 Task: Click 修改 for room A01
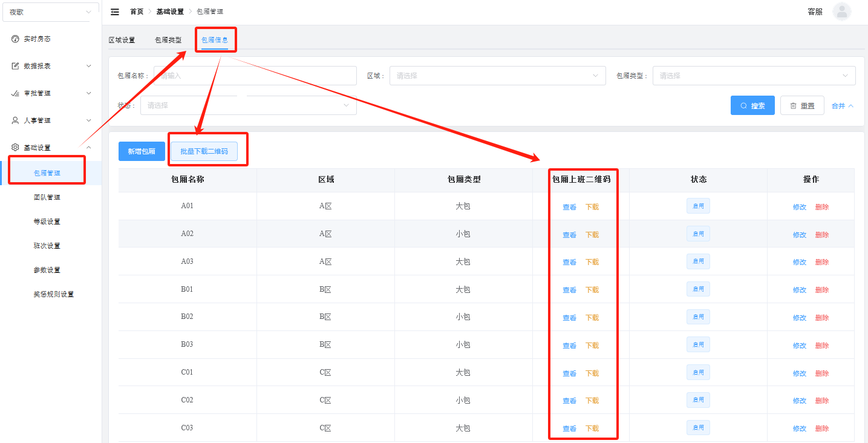(x=800, y=207)
